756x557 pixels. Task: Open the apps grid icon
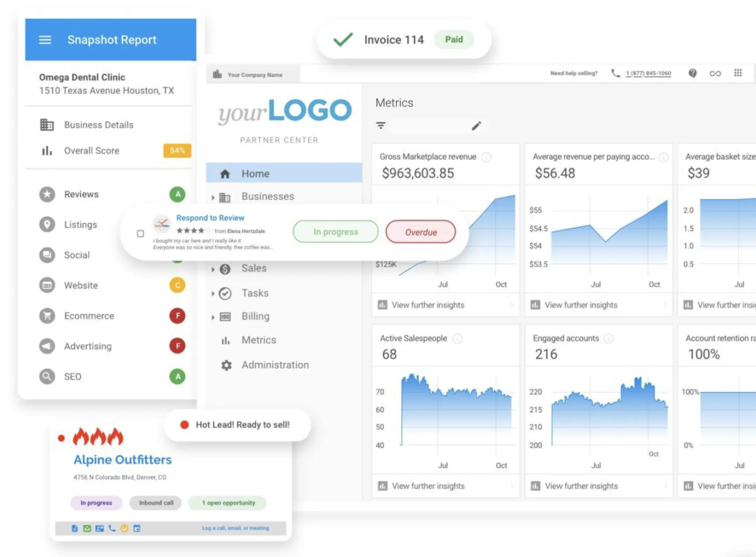pos(738,73)
